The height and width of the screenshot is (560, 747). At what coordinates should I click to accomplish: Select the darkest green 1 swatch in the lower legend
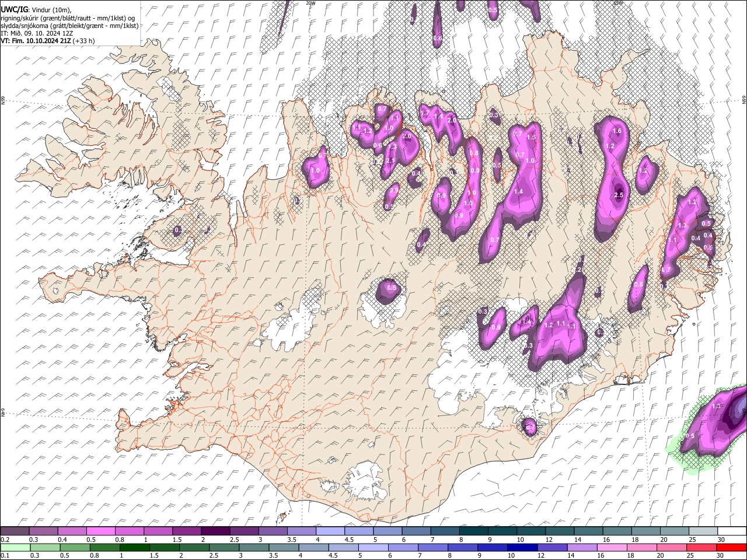pos(134,547)
